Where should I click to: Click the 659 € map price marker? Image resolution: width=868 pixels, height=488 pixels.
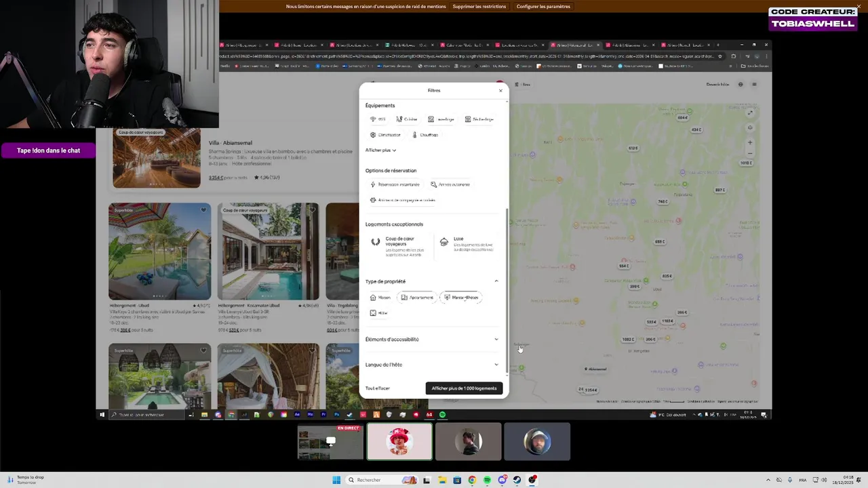(x=660, y=242)
